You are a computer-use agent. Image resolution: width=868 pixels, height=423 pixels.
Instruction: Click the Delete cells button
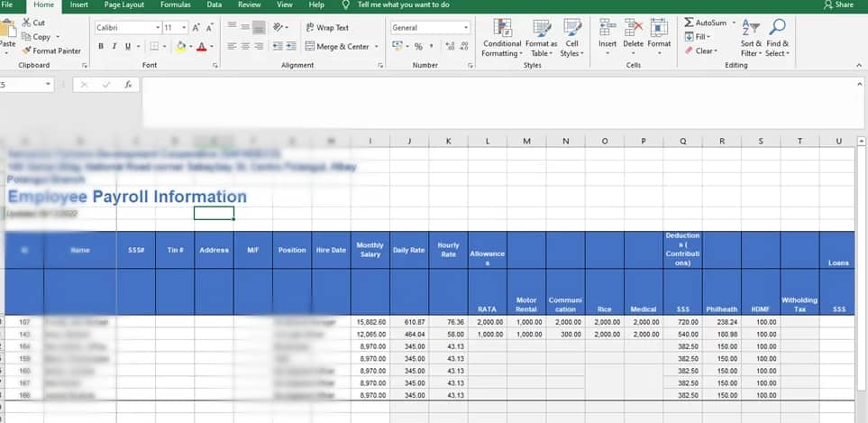point(634,38)
